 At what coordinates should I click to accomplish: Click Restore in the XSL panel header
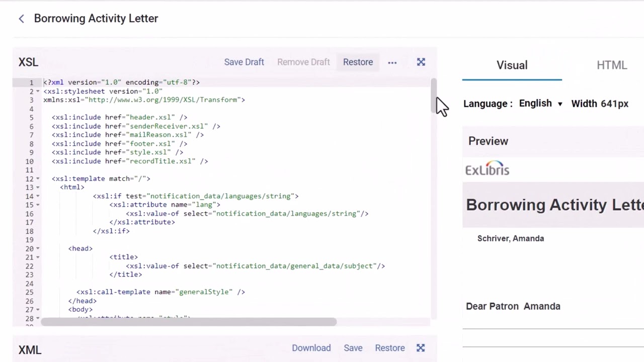click(x=358, y=62)
